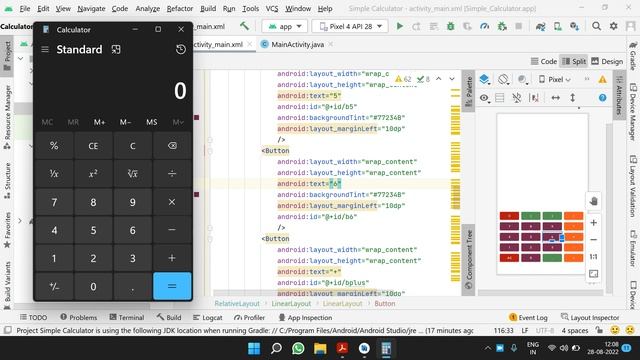Image resolution: width=640 pixels, height=360 pixels.
Task: Open Tools menu
Action: (250, 8)
